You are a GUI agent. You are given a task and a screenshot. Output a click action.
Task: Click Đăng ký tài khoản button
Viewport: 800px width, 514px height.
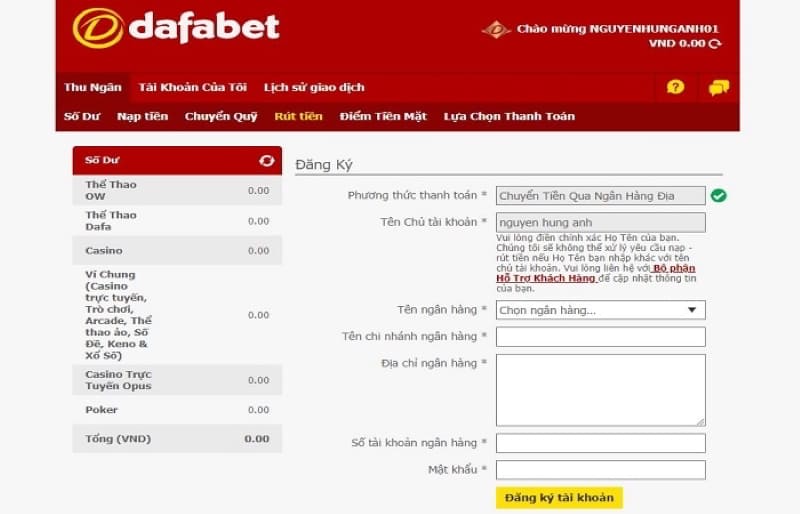coord(559,497)
